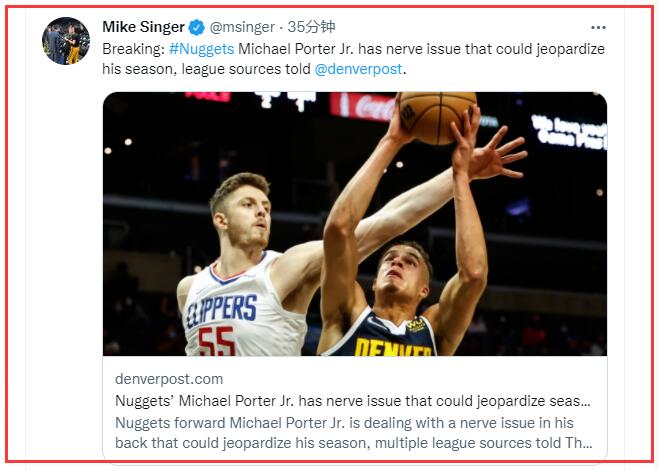Click the blue verified badge
The height and width of the screenshot is (470, 659).
pyautogui.click(x=196, y=28)
